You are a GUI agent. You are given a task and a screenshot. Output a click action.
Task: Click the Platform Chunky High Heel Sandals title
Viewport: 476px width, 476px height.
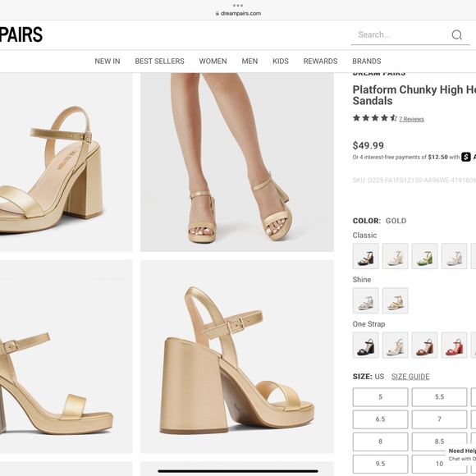(414, 95)
